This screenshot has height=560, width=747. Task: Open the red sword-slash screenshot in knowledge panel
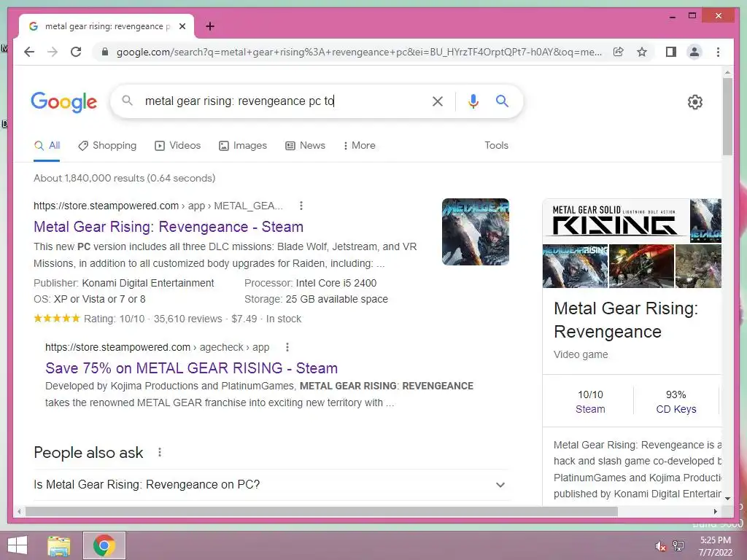pyautogui.click(x=641, y=266)
